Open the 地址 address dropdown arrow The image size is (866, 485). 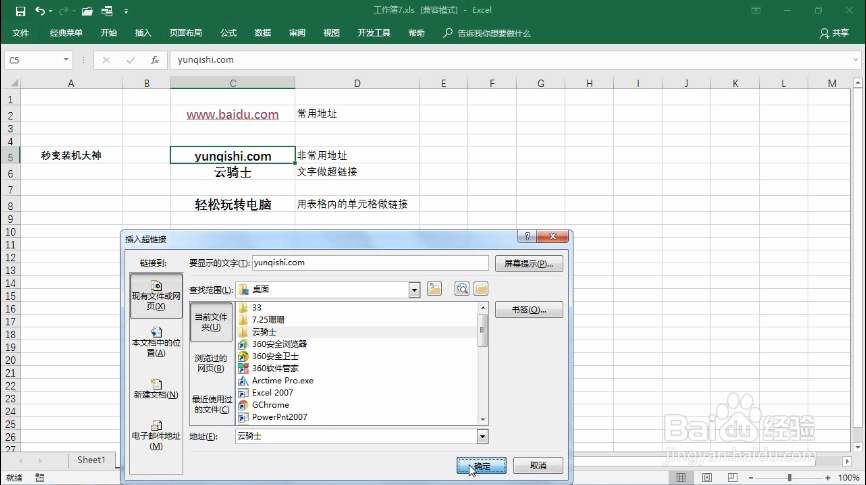point(482,436)
